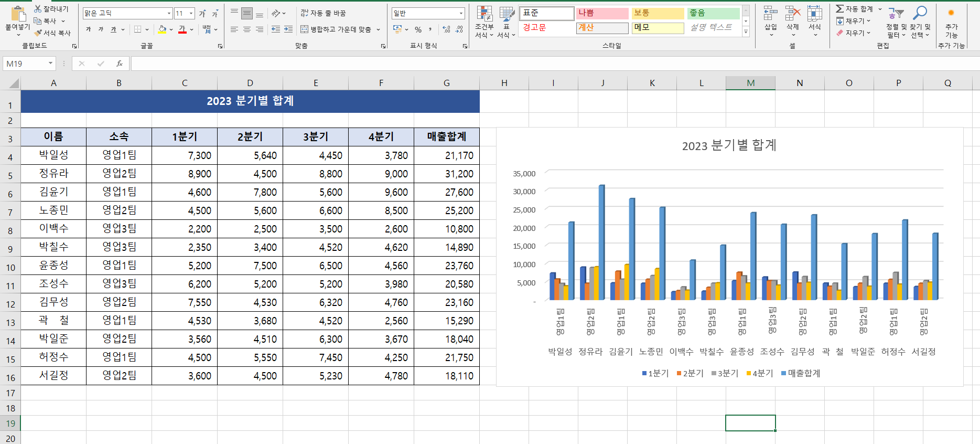
Task: Open Font settings dialog launcher
Action: coord(220,46)
